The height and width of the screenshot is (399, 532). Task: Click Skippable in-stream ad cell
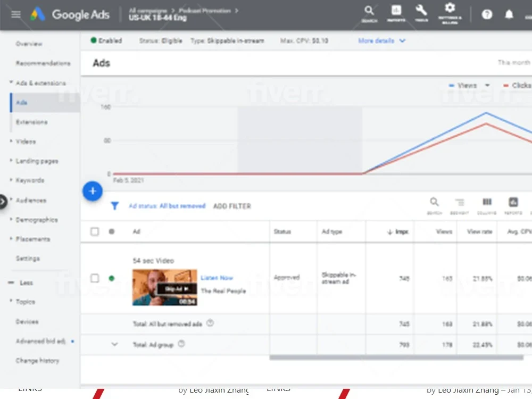point(338,278)
